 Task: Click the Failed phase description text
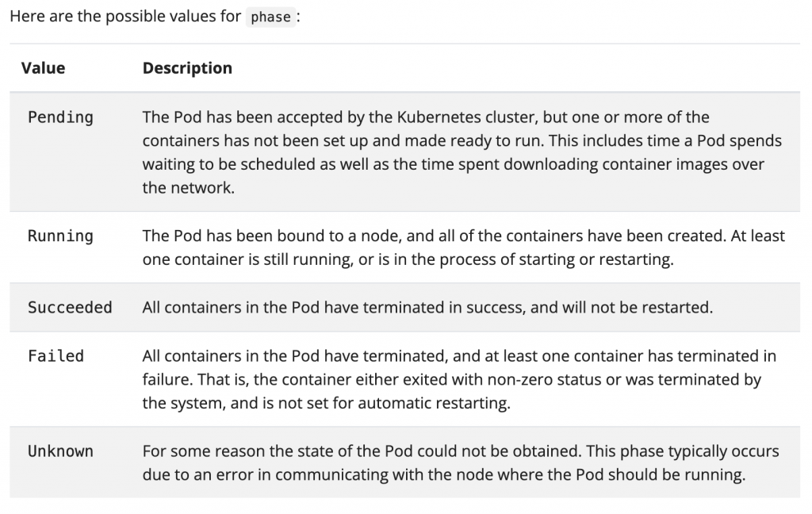pyautogui.click(x=459, y=379)
